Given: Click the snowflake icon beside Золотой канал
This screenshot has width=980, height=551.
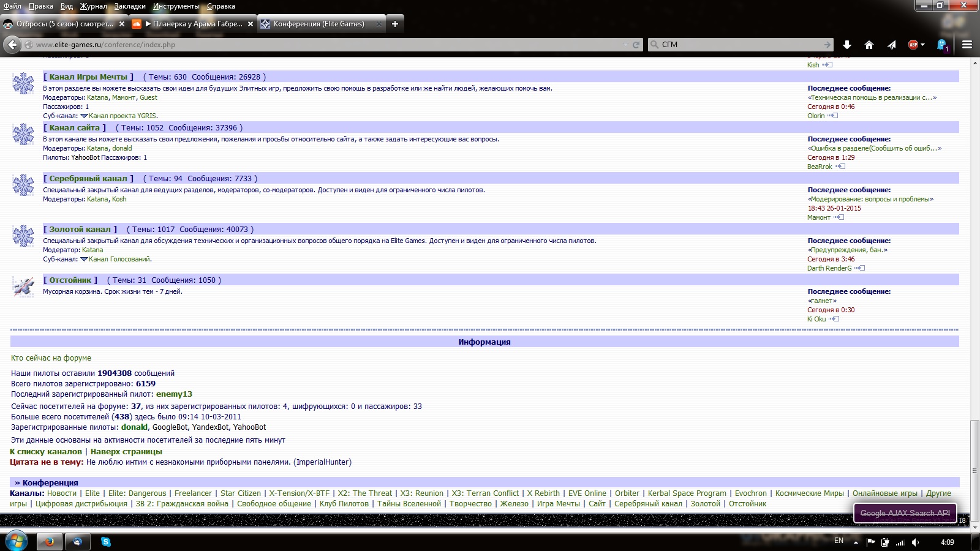Looking at the screenshot, I should [23, 236].
